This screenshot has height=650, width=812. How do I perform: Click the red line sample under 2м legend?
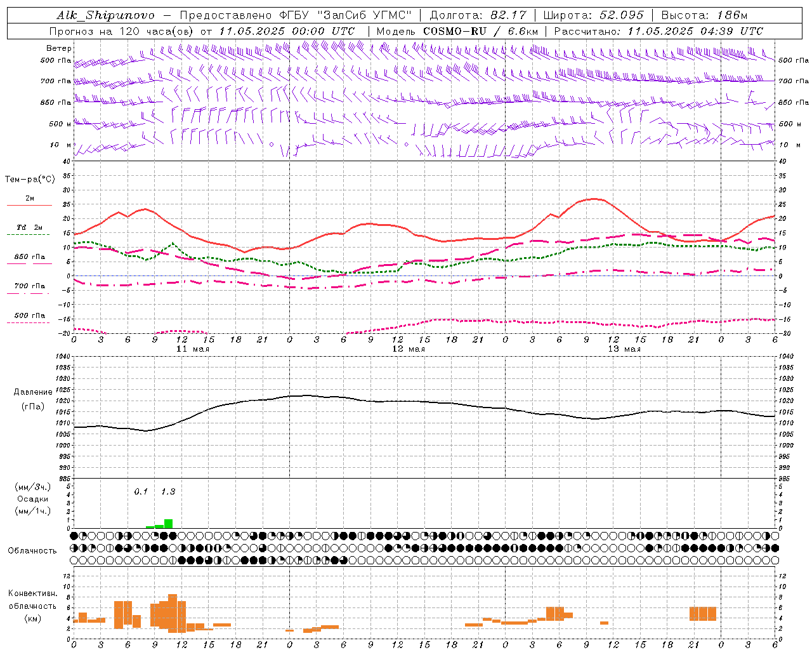[29, 206]
